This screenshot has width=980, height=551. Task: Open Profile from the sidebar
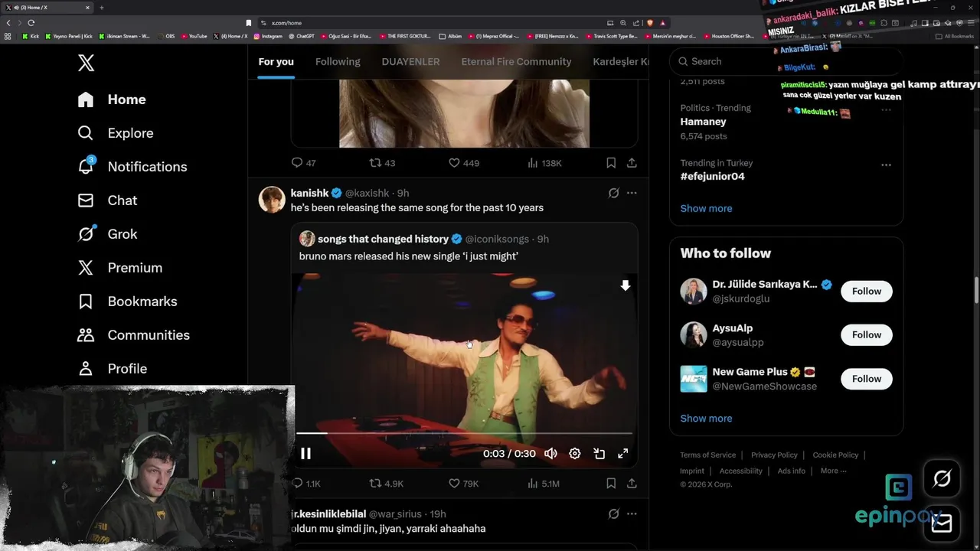pos(112,369)
